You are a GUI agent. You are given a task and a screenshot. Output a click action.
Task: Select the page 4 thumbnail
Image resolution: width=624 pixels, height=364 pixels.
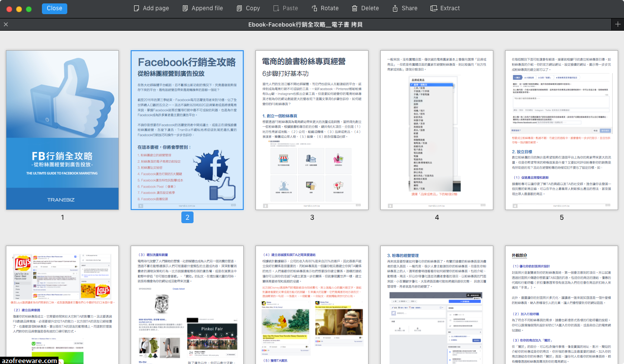(437, 130)
